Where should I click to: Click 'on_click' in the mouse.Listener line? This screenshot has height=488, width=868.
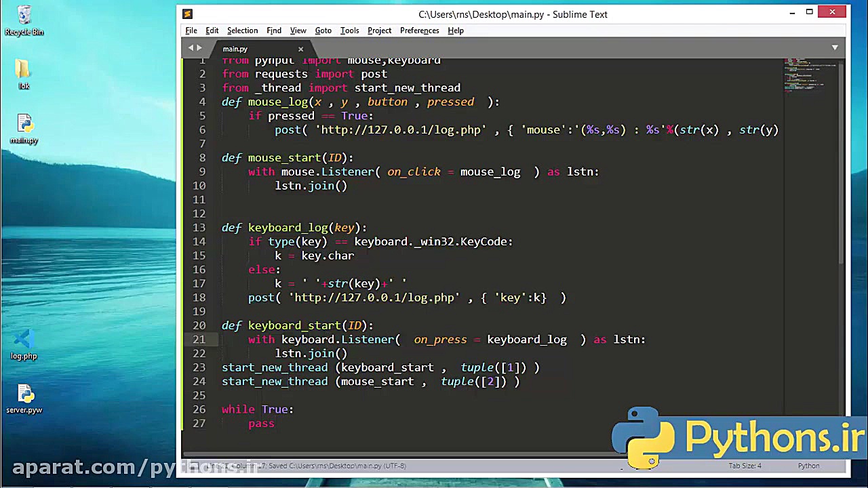[414, 172]
